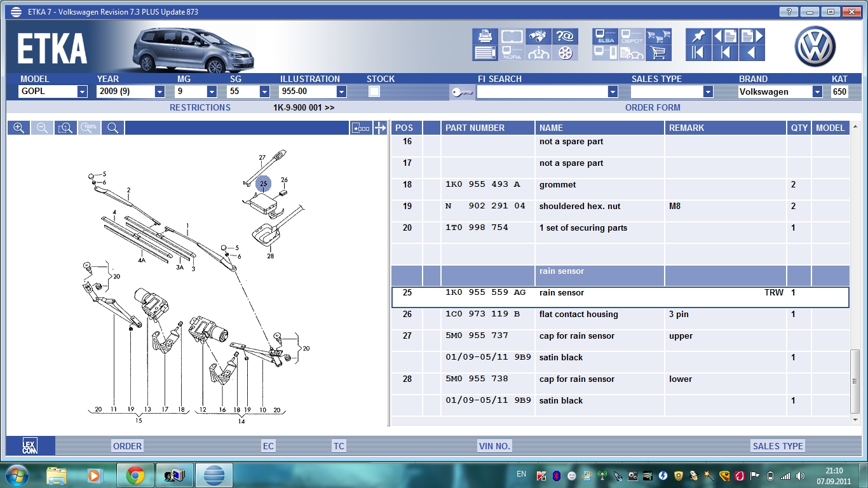
Task: Open the Windows Start button
Action: coord(16,475)
